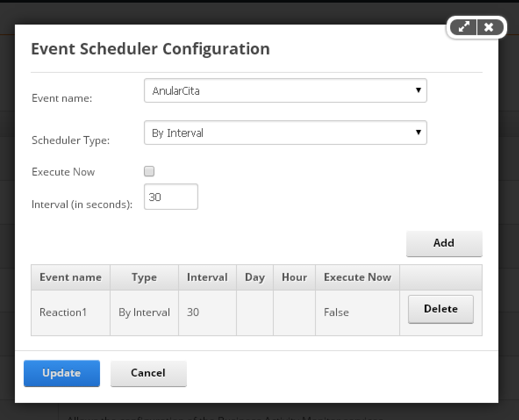Click the Event name: field label
The width and height of the screenshot is (519, 420).
click(62, 98)
